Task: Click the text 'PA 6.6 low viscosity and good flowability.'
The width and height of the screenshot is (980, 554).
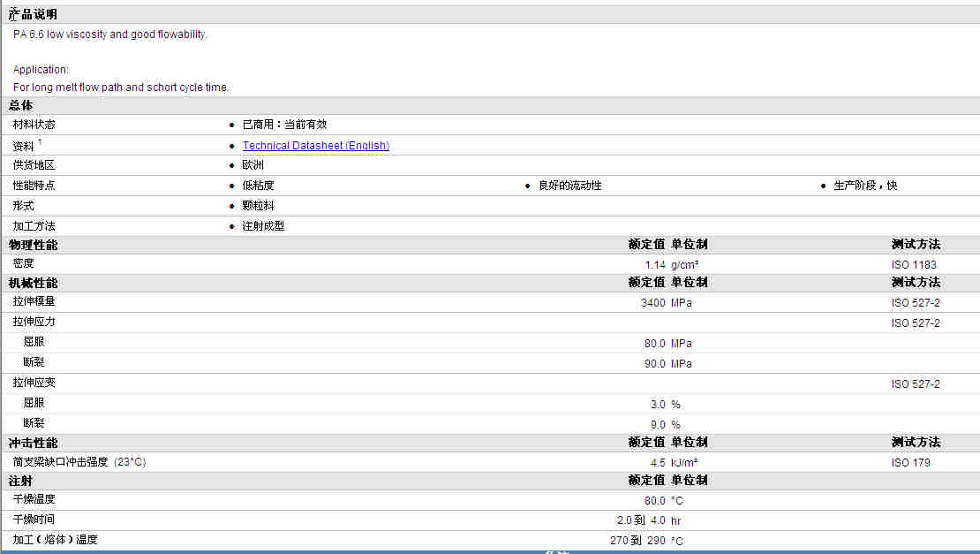Action: coord(109,34)
